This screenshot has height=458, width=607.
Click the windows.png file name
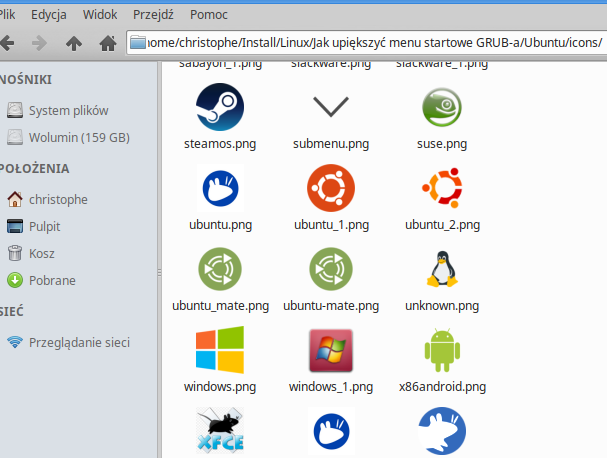click(220, 387)
